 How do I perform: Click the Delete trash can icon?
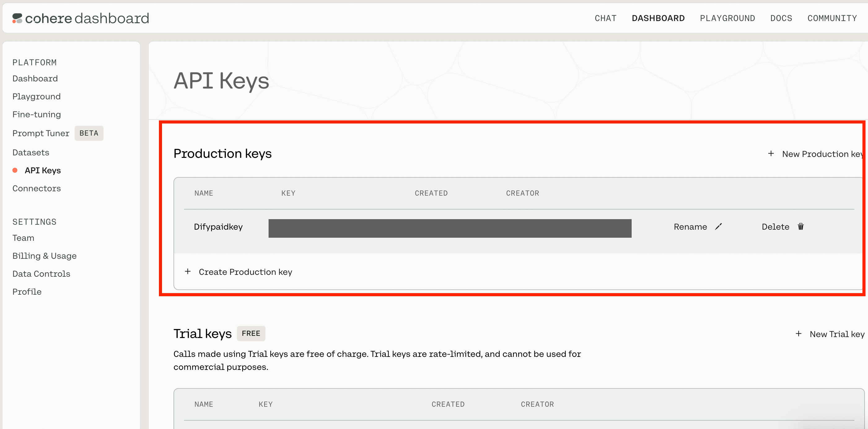800,227
